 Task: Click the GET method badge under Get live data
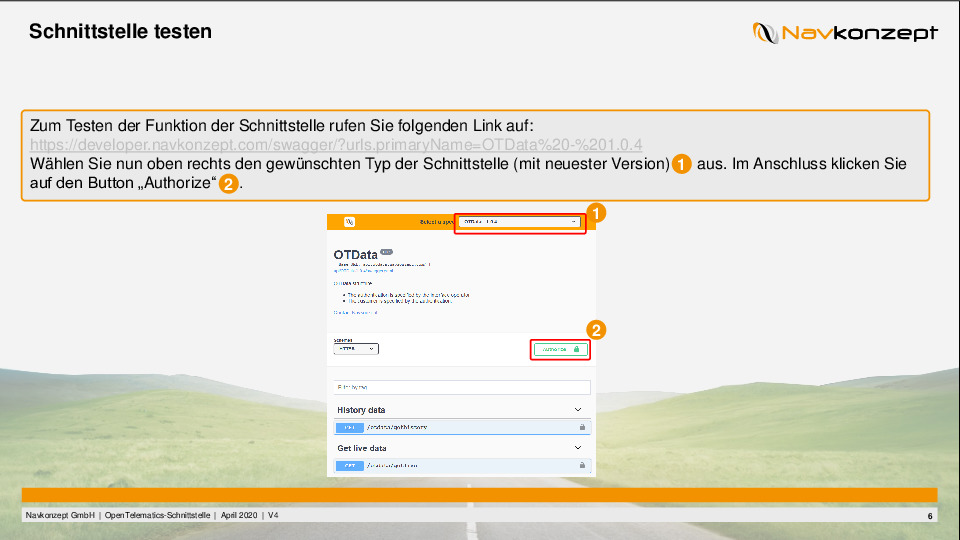point(349,465)
